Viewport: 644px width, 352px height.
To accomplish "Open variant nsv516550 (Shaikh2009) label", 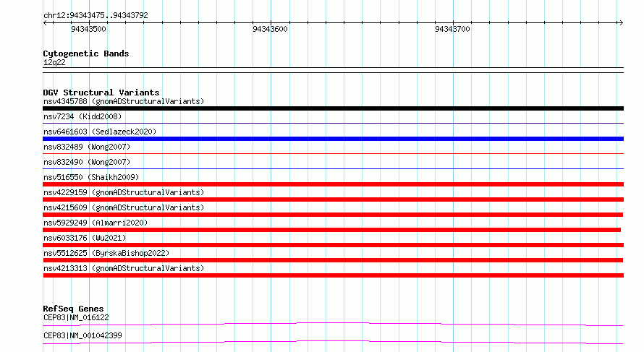I will [91, 177].
